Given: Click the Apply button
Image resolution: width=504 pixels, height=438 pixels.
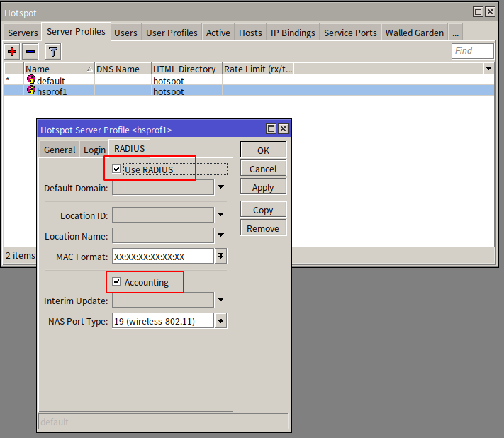Looking at the screenshot, I should tap(263, 188).
